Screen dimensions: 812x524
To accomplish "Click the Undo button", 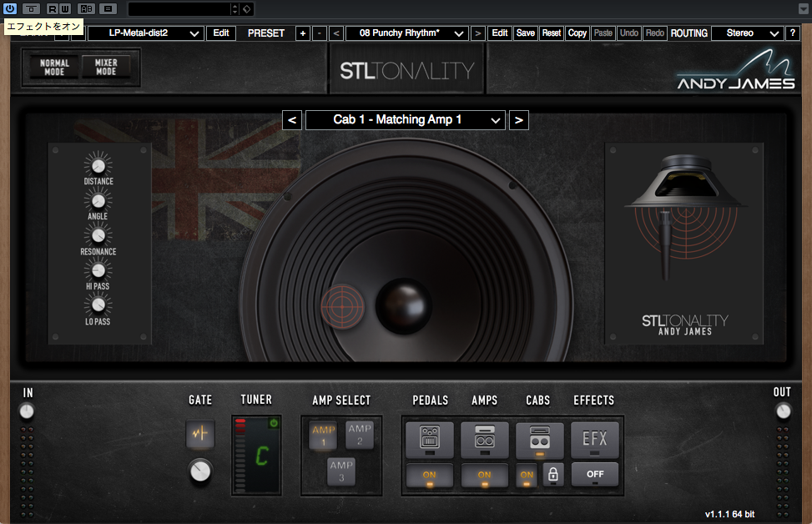I will pyautogui.click(x=629, y=33).
